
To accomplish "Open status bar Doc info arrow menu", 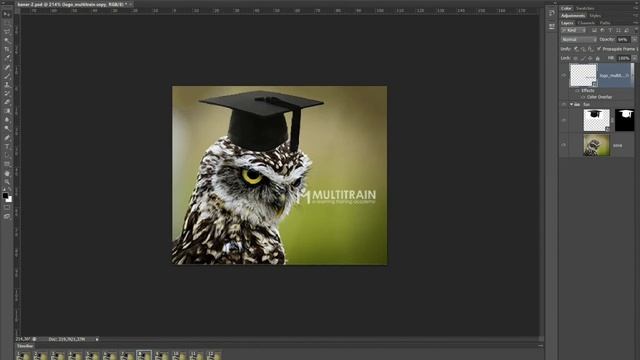I will pos(97,339).
